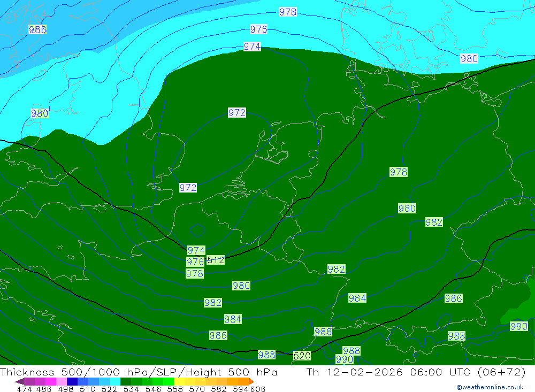Click the 474 legend value
This screenshot has height=392, width=535.
24,389
